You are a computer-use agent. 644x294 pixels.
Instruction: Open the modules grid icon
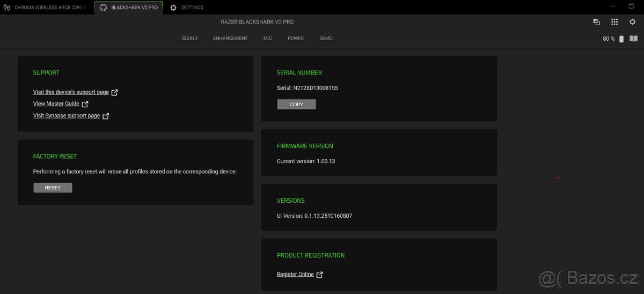(614, 22)
